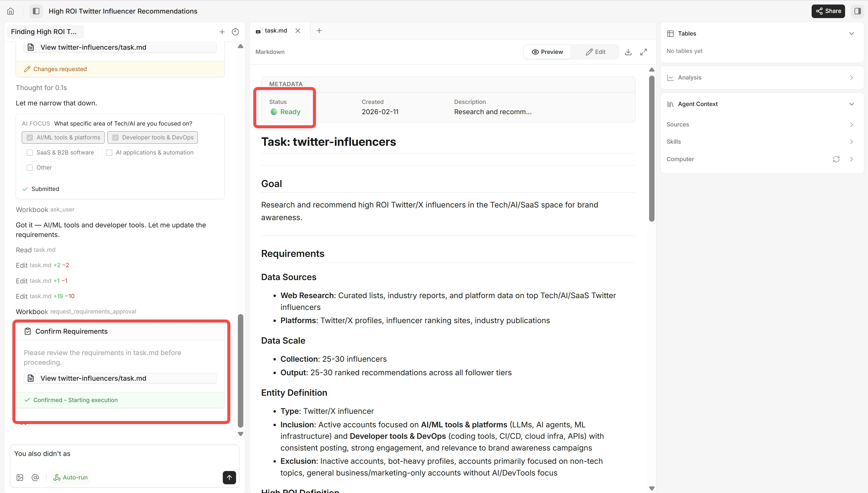Collapse the Tables panel
868x493 pixels.
[x=851, y=33]
